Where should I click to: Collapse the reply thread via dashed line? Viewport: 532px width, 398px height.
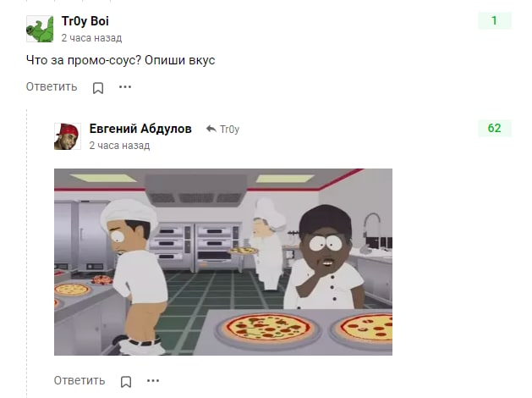coord(27,253)
